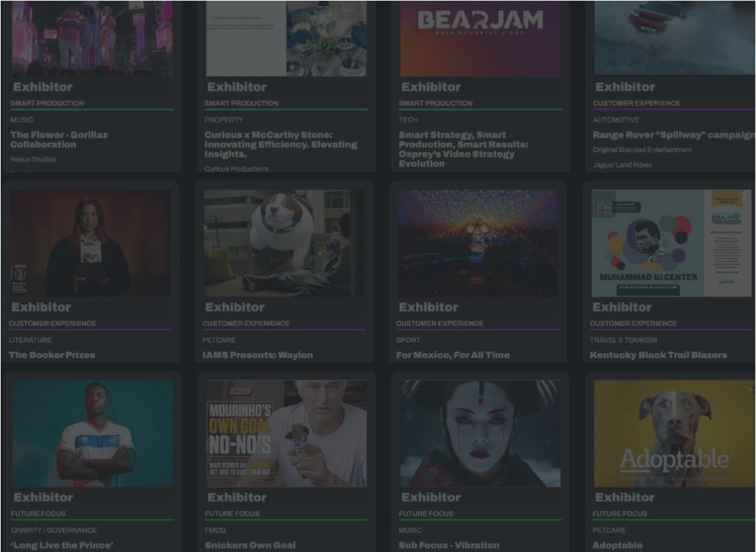
Task: Open 'The Flower - Gorillaz Collaboration' title
Action: 59,140
